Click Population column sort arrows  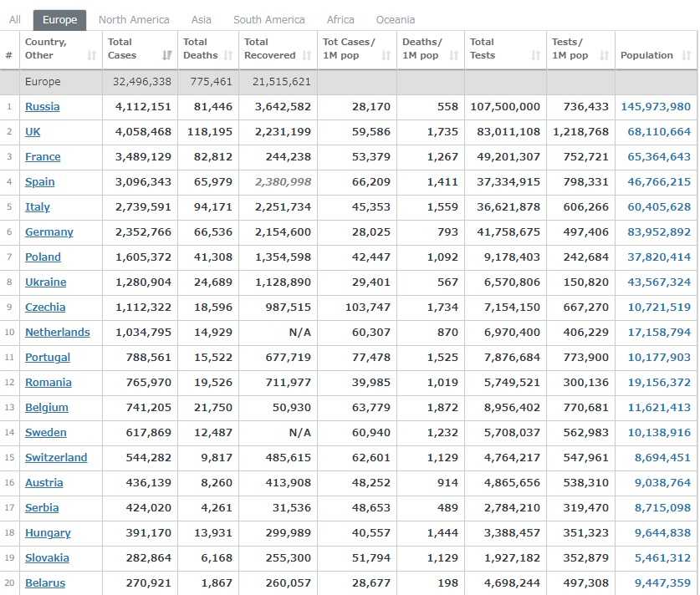tap(687, 56)
